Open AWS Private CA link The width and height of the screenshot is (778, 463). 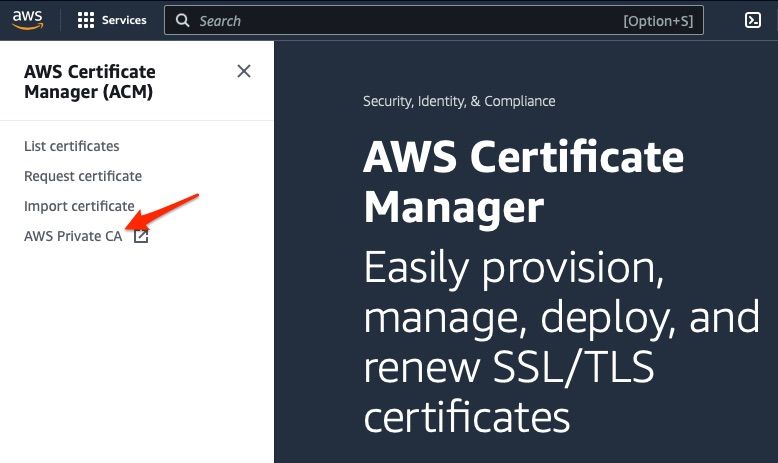pyautogui.click(x=73, y=236)
